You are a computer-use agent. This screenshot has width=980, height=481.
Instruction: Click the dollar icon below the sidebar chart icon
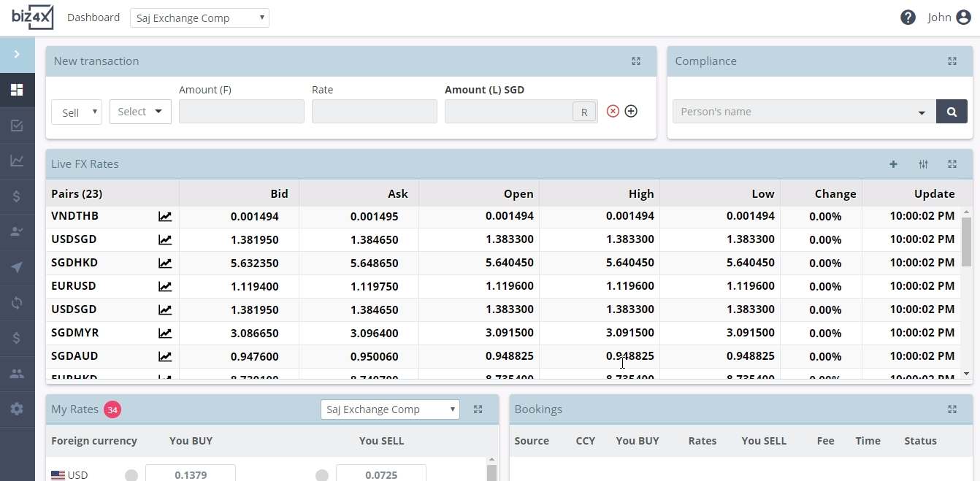[17, 197]
